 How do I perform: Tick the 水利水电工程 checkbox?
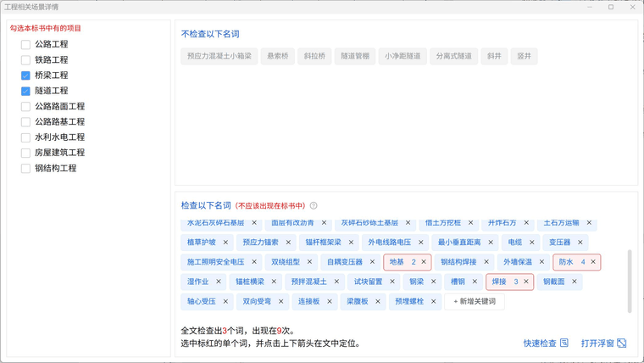coord(25,137)
